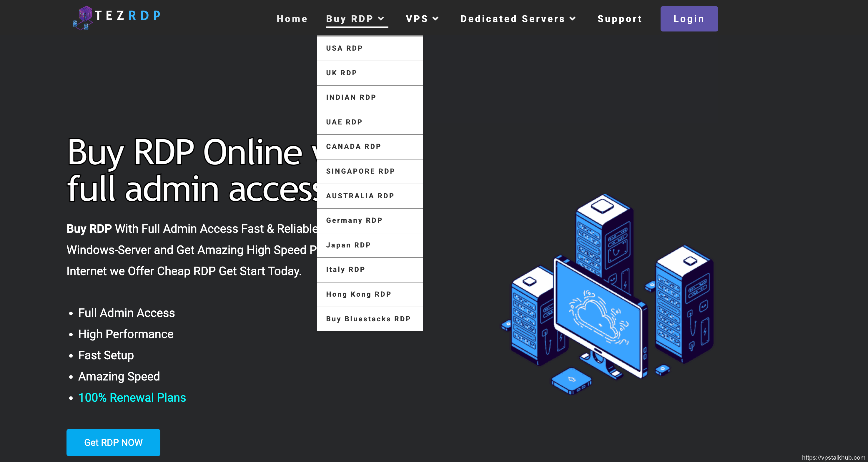868x462 pixels.
Task: Click the Get RDP NOW button
Action: pyautogui.click(x=113, y=442)
